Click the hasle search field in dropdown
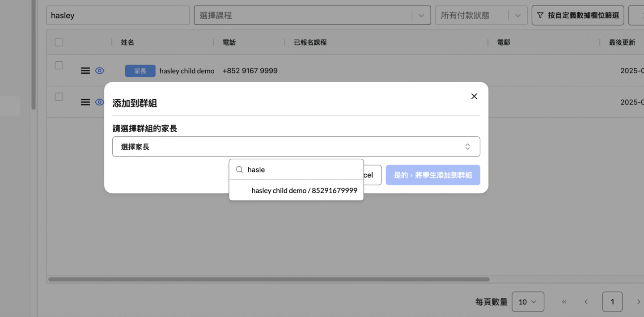 click(x=302, y=170)
